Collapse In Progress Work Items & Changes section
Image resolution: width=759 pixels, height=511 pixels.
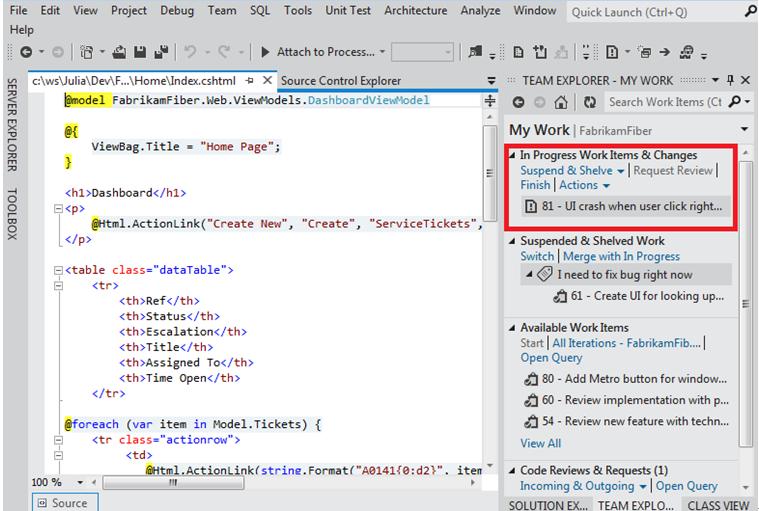coord(513,155)
